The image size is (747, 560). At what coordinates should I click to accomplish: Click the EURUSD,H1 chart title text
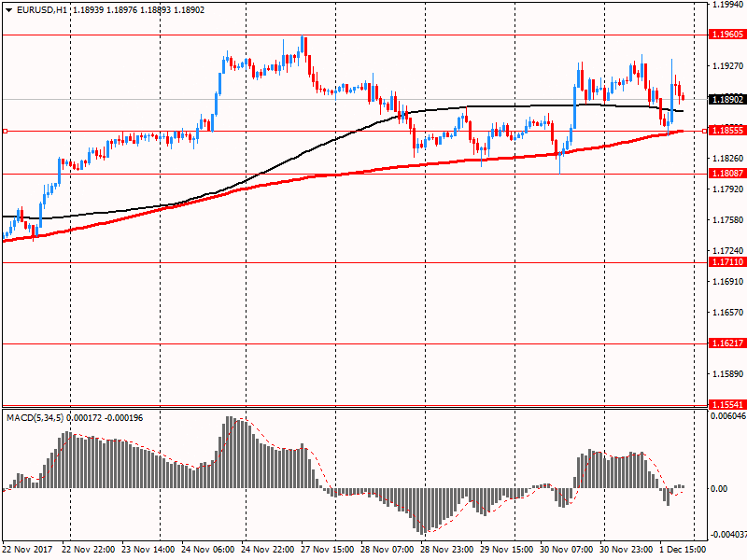[x=42, y=10]
